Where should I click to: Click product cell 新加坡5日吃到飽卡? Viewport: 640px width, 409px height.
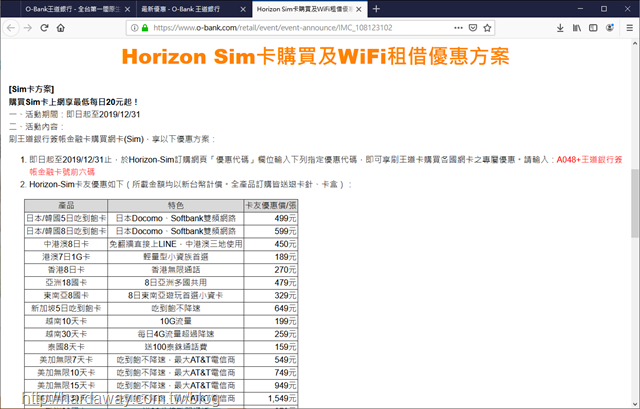[x=66, y=308]
